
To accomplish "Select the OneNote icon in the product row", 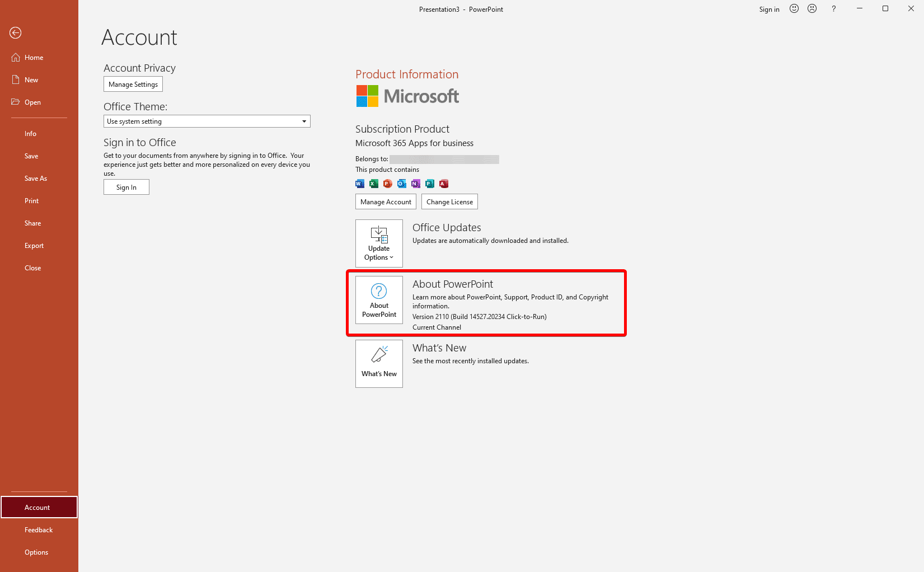I will 415,184.
